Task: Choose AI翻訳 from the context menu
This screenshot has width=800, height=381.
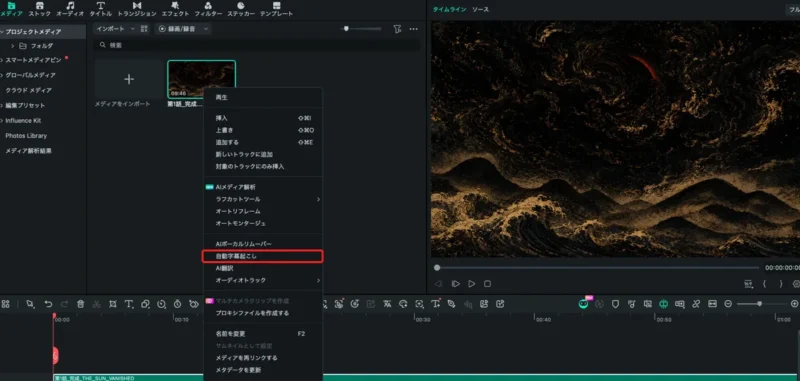Action: 263,268
